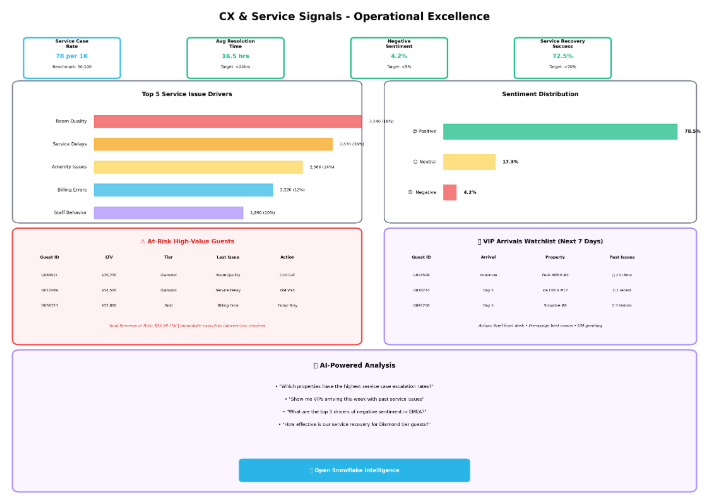Click the Open Snowflake Intelligence button
The height and width of the screenshot is (499, 720).
(354, 470)
